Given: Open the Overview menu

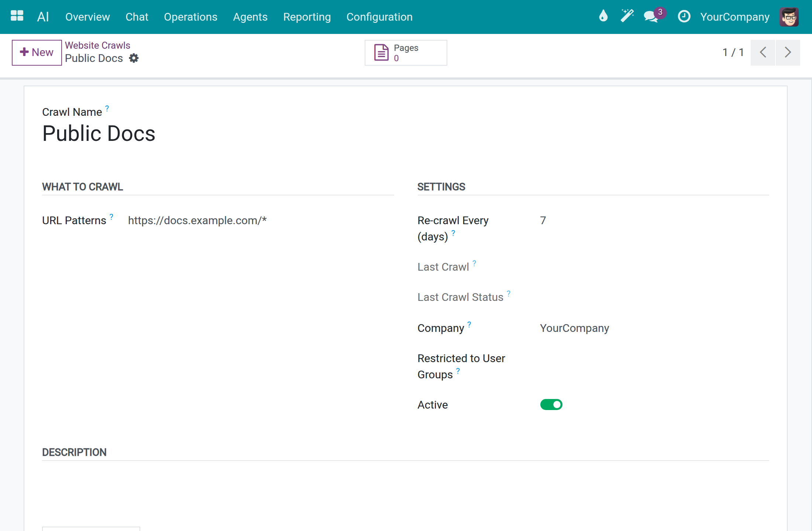Looking at the screenshot, I should [x=87, y=17].
